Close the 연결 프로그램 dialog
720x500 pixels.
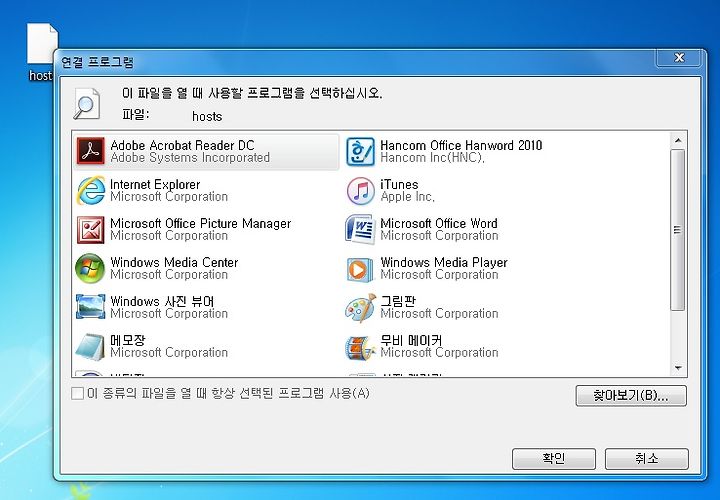pos(679,58)
